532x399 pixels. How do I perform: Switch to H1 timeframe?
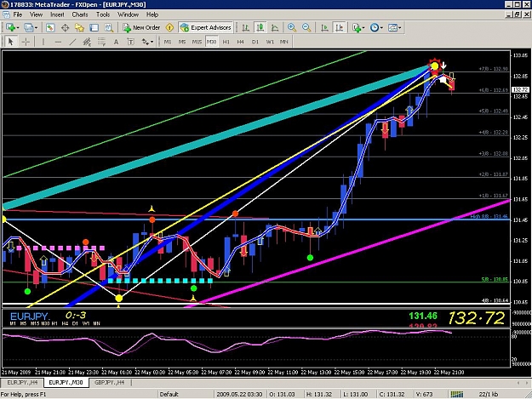226,42
